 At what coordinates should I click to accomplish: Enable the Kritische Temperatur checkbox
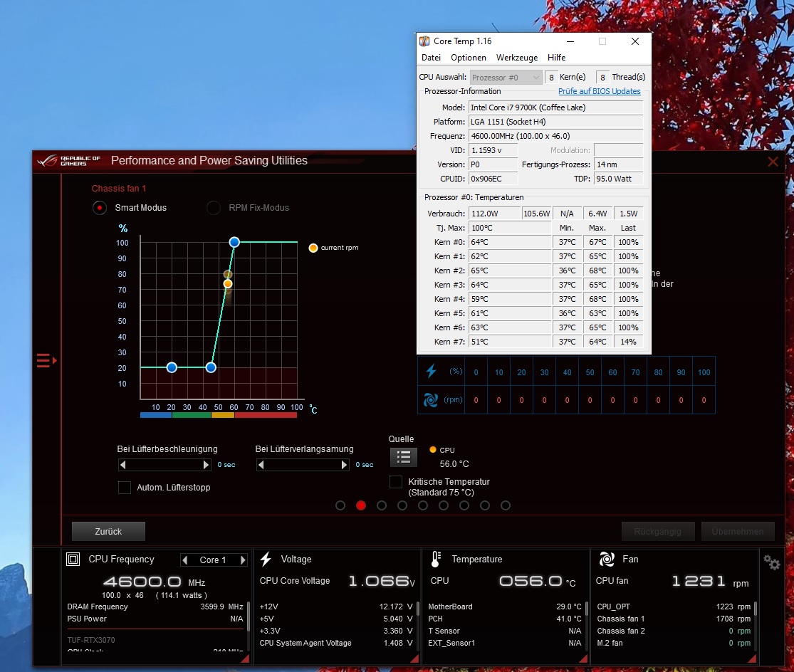(396, 482)
